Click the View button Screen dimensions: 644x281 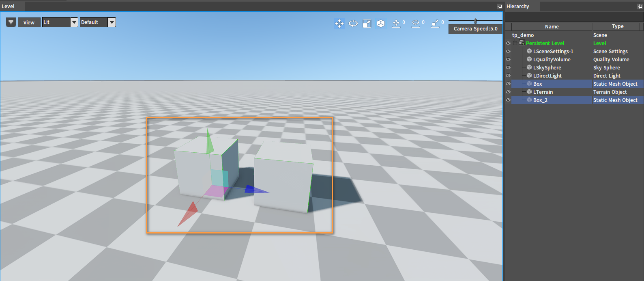coord(29,22)
